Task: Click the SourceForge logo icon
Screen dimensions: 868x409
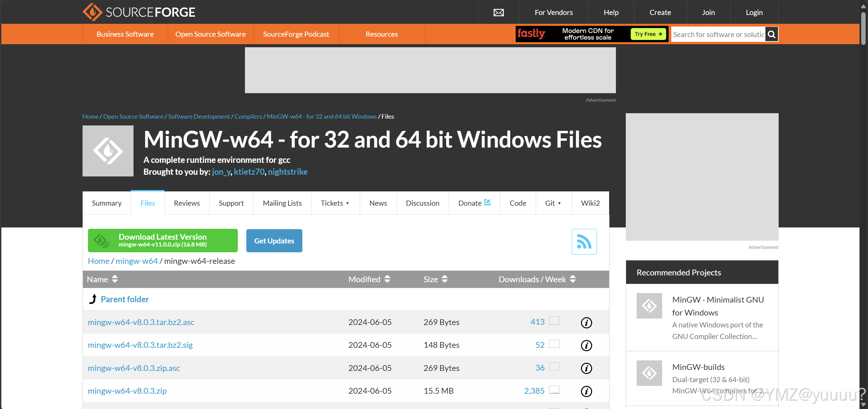Action: click(92, 12)
